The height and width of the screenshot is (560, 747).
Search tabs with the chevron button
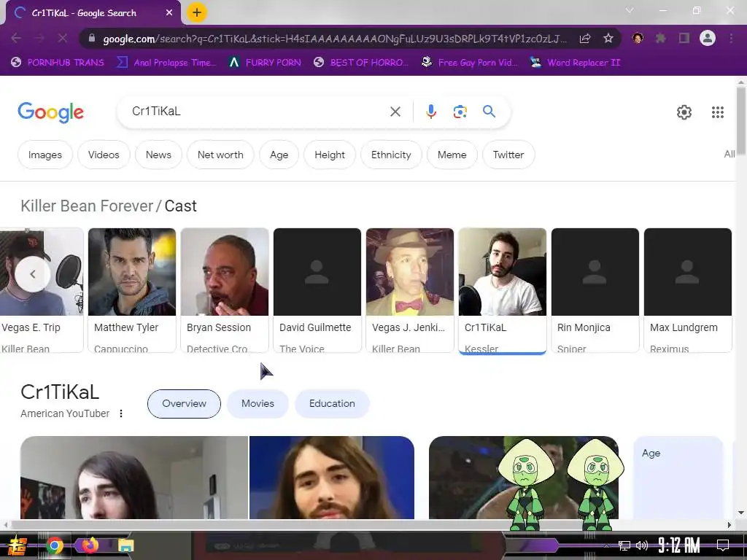[x=630, y=10]
